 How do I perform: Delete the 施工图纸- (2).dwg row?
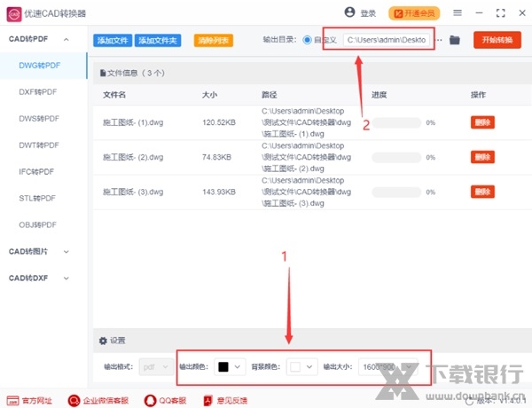[482, 157]
